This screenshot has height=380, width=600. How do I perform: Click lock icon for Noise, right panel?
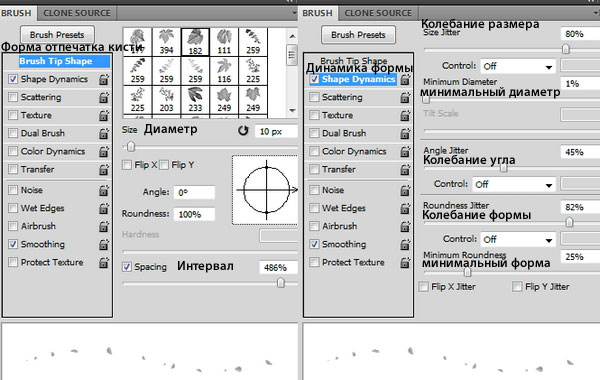tap(405, 190)
